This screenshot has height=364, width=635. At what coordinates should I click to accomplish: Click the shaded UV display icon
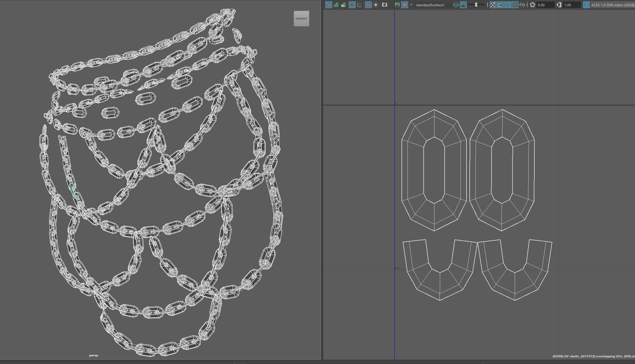[x=336, y=5]
